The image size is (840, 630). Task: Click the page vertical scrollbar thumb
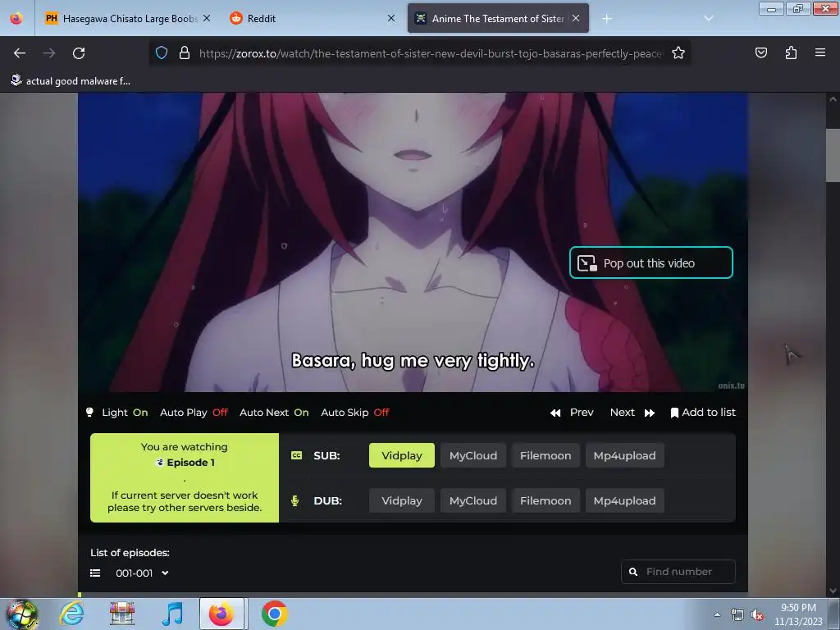pos(833,155)
